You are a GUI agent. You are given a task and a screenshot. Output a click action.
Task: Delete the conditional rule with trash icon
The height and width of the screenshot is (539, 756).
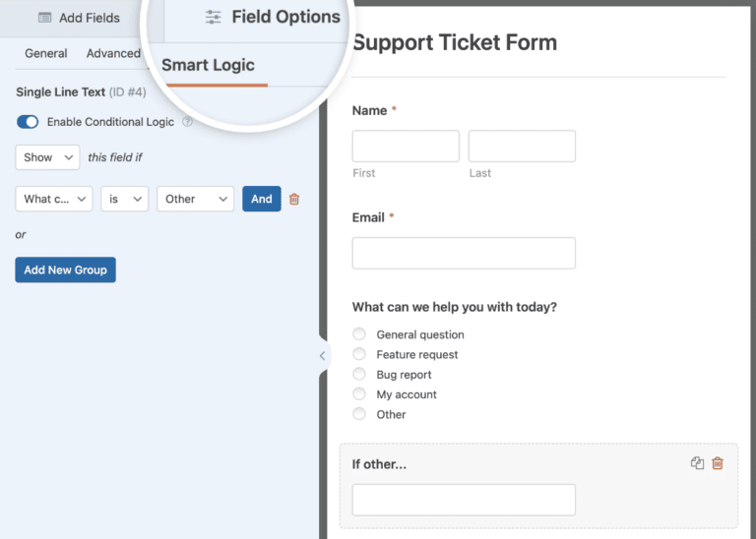pos(294,199)
